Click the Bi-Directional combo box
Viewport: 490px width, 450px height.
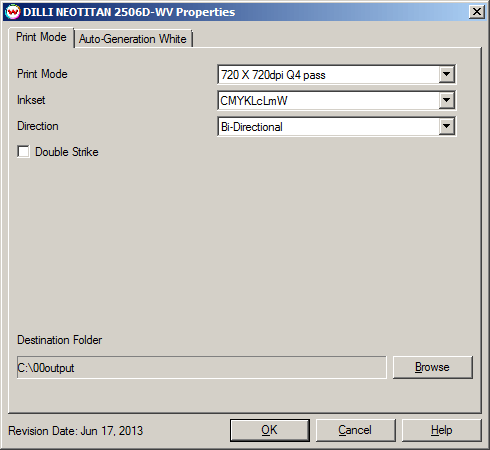pos(337,126)
